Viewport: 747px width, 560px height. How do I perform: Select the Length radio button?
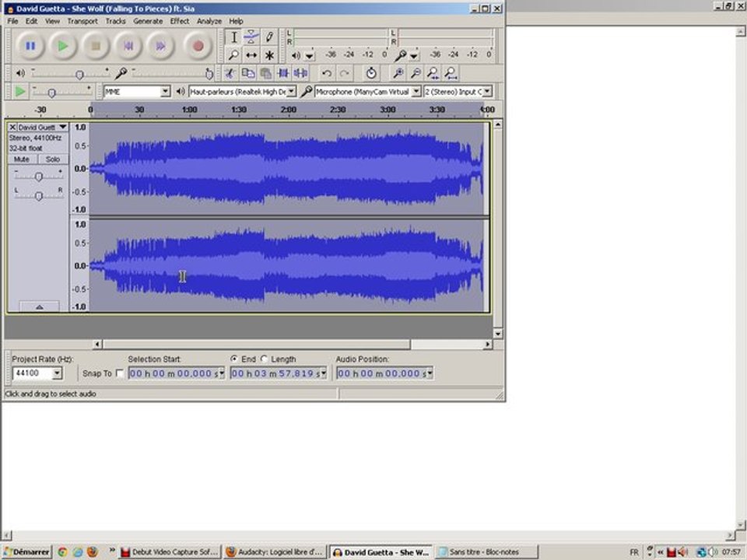pyautogui.click(x=265, y=359)
